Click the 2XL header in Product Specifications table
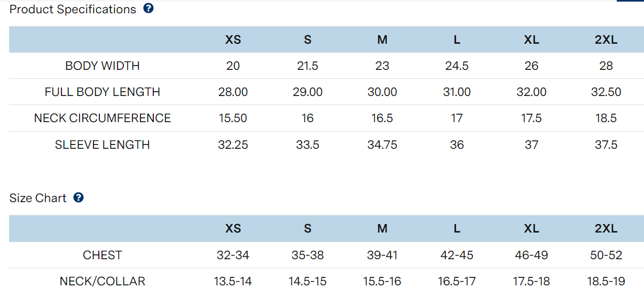644x304 pixels. click(606, 40)
